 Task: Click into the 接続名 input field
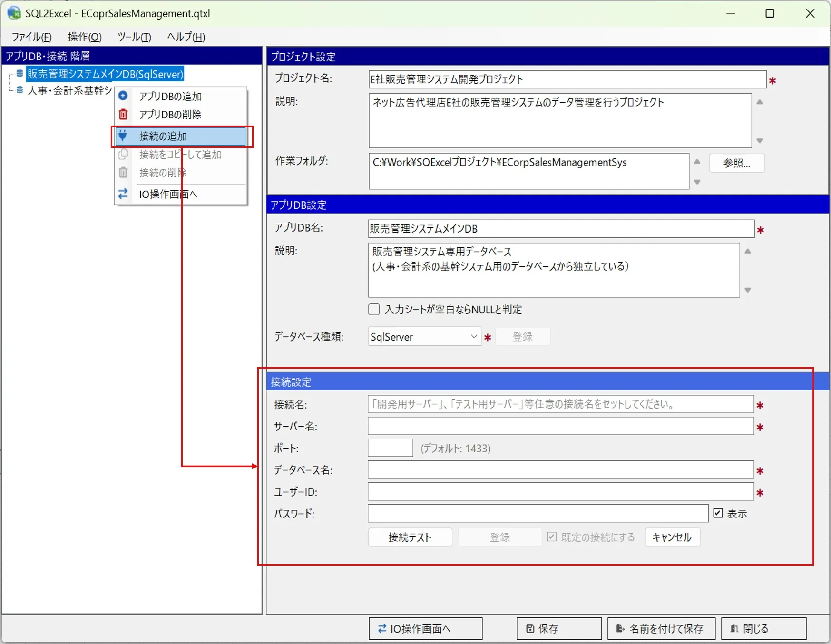pos(561,404)
